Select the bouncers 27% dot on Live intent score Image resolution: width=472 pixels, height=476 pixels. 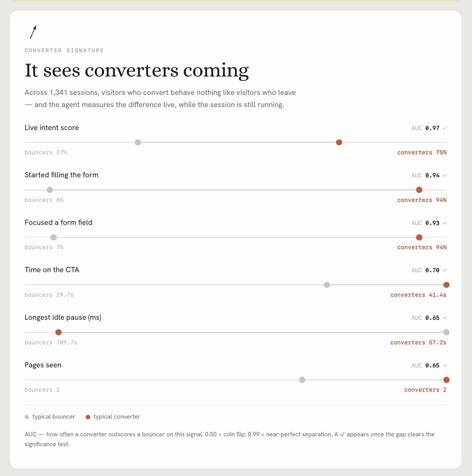coord(138,142)
